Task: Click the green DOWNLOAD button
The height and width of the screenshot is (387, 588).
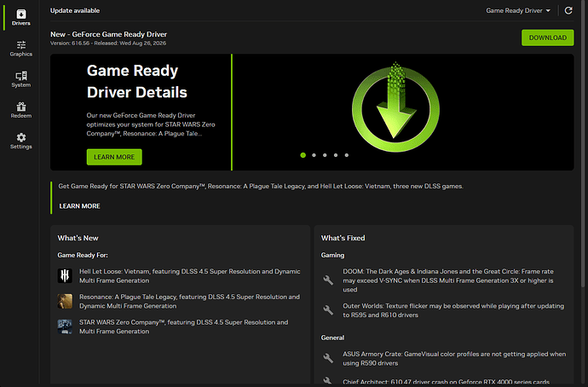Action: click(547, 38)
